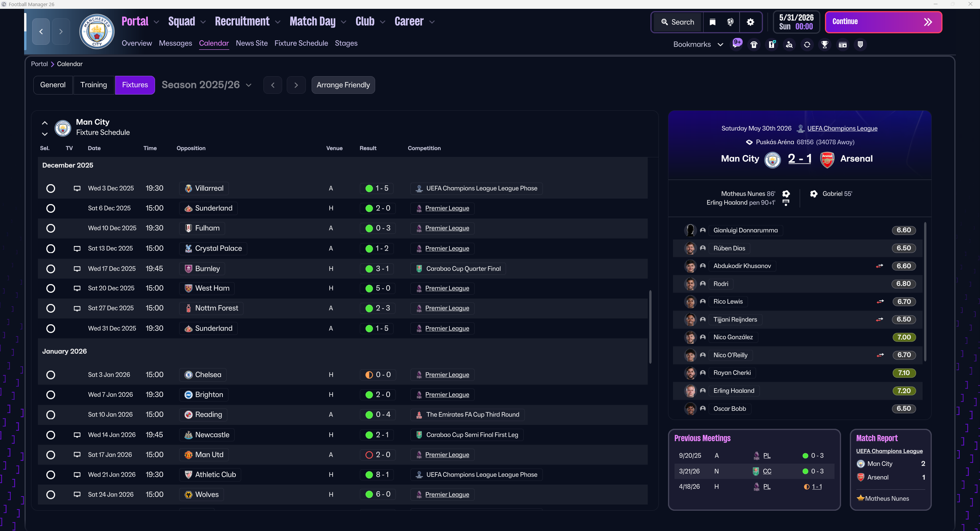980x531 pixels.
Task: Click the Arrange Friendly button
Action: tap(343, 85)
